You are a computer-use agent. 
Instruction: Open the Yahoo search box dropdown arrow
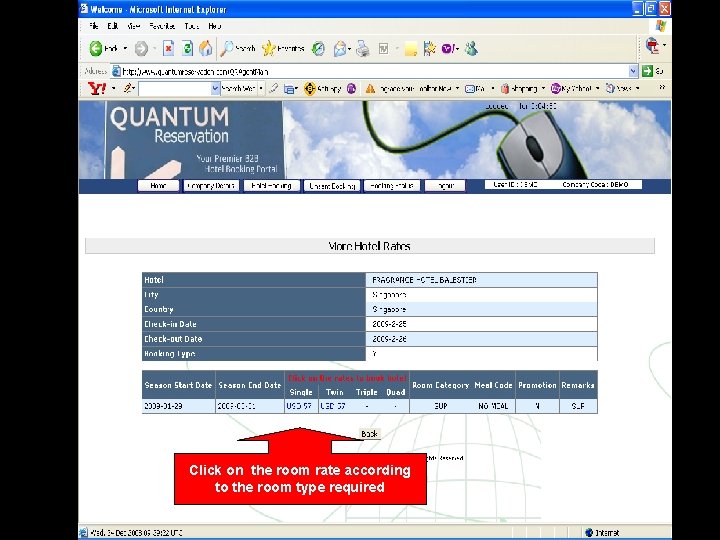click(x=215, y=89)
